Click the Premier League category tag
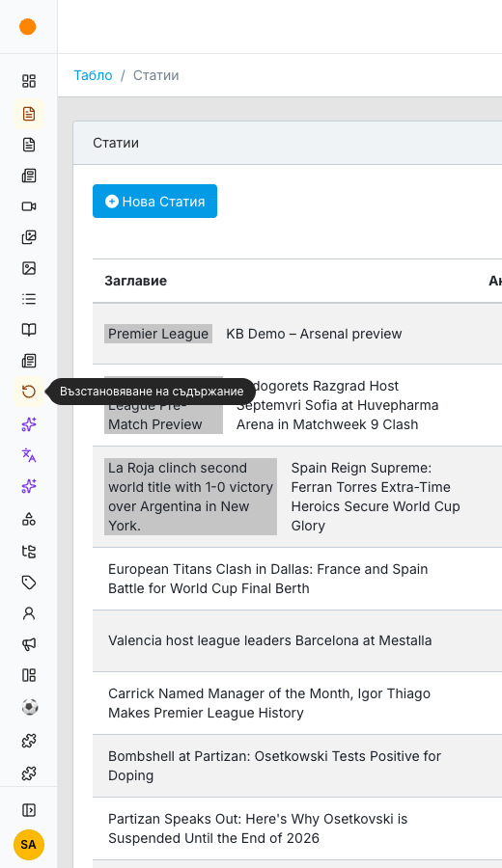 coord(158,334)
